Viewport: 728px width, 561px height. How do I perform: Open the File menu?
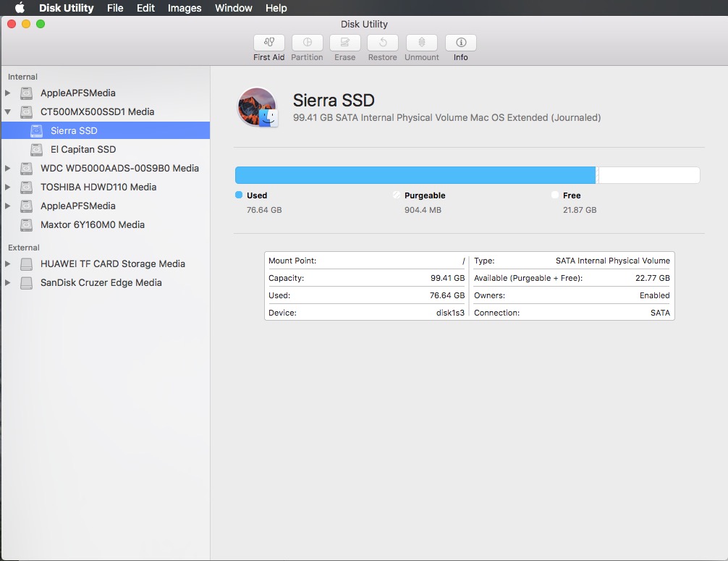coord(115,8)
